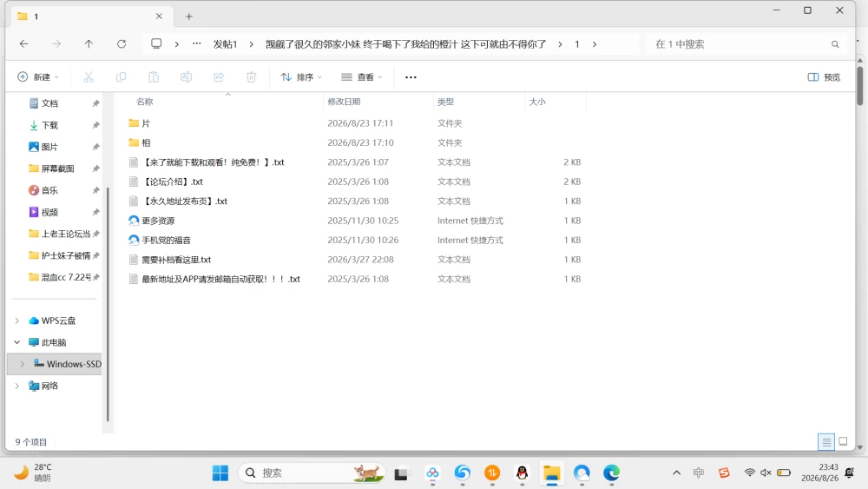
Task: Open the 新建 dropdown
Action: 37,77
